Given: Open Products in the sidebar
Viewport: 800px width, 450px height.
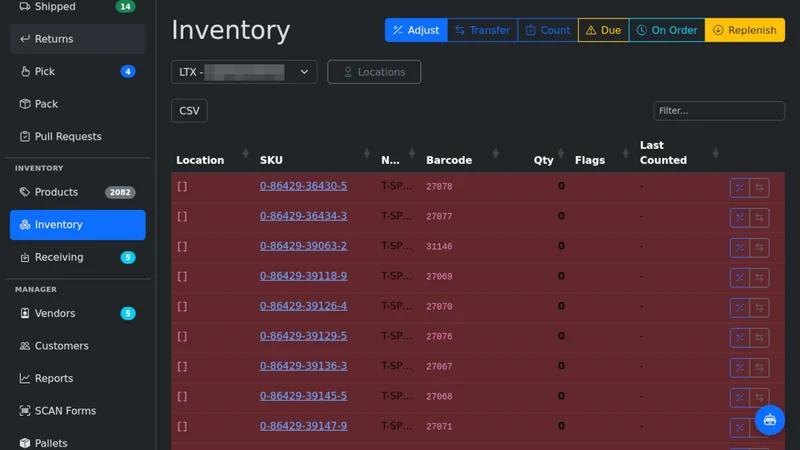Looking at the screenshot, I should [78, 192].
